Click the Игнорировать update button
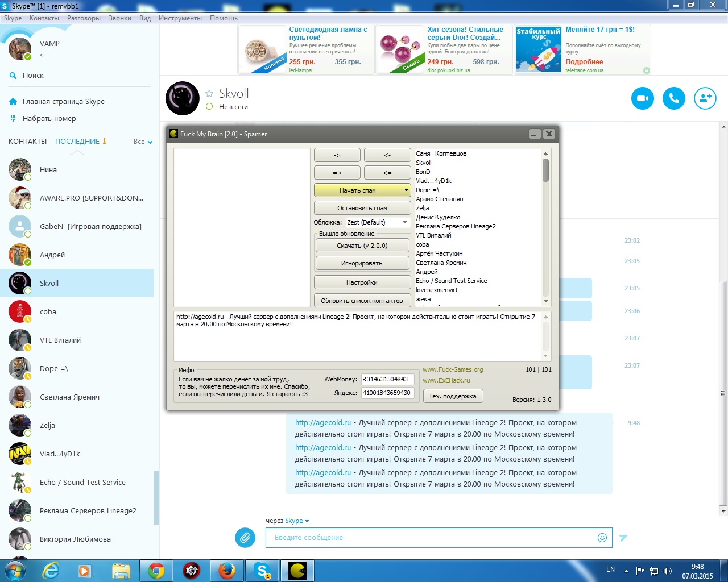Image resolution: width=728 pixels, height=582 pixels. pos(362,263)
